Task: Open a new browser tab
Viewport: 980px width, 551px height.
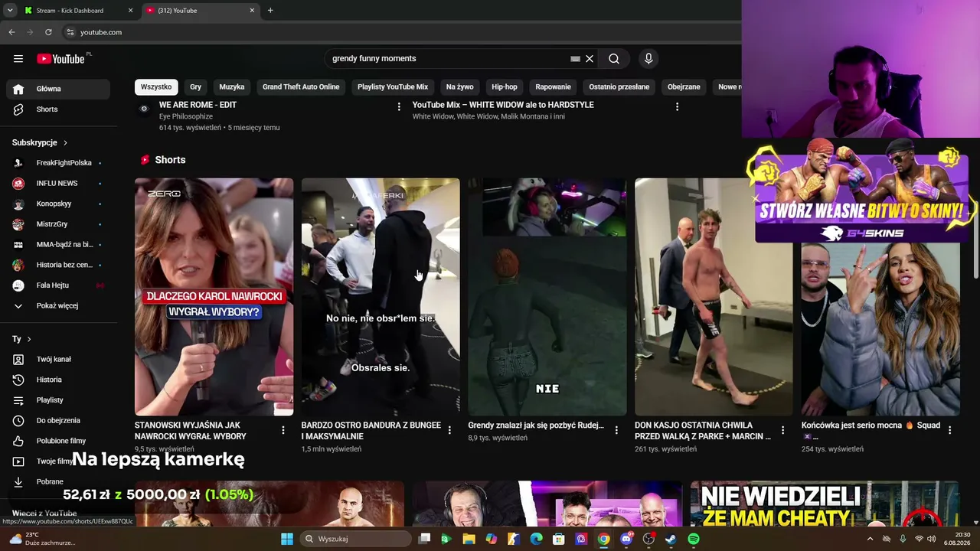Action: coord(270,10)
